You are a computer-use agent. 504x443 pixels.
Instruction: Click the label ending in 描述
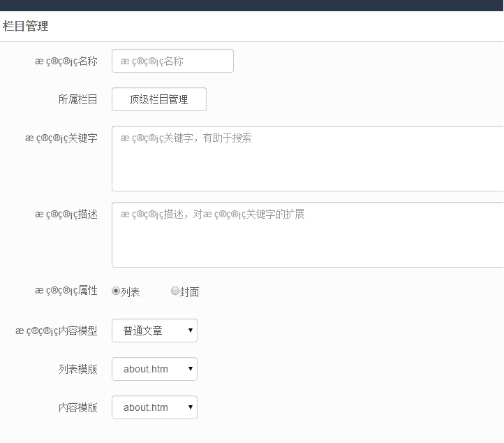(66, 214)
